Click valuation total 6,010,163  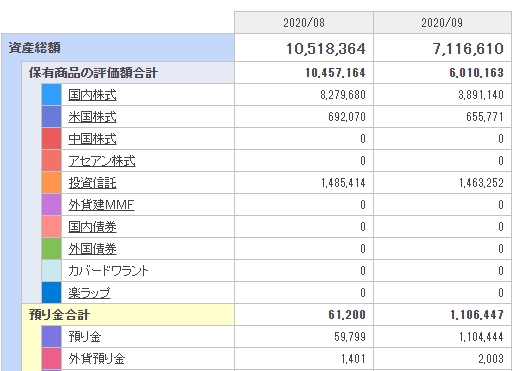pyautogui.click(x=476, y=73)
